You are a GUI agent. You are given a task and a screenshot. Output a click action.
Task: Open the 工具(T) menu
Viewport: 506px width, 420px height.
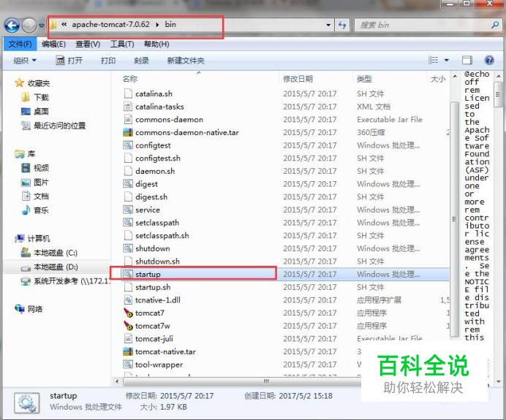pos(122,44)
